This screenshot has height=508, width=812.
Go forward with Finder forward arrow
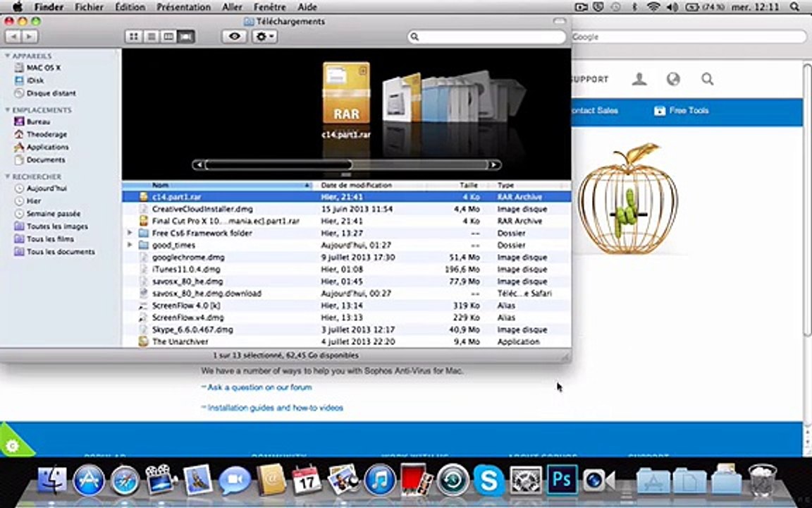click(30, 36)
